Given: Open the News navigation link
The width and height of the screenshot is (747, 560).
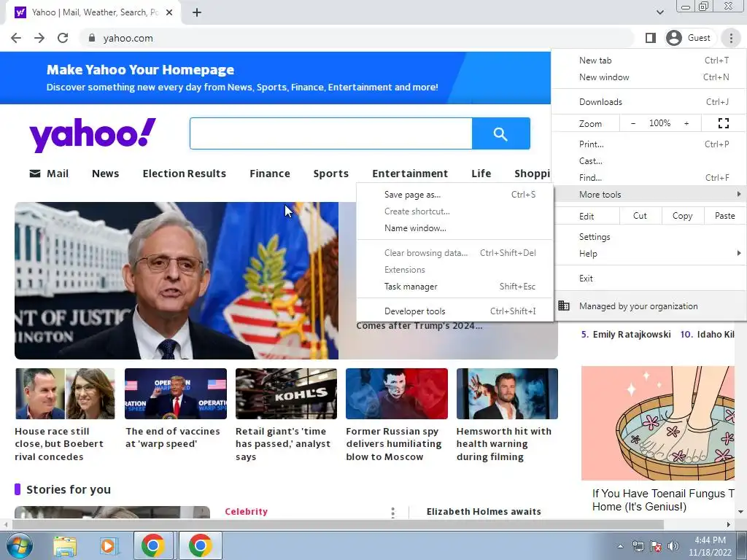Looking at the screenshot, I should (105, 174).
